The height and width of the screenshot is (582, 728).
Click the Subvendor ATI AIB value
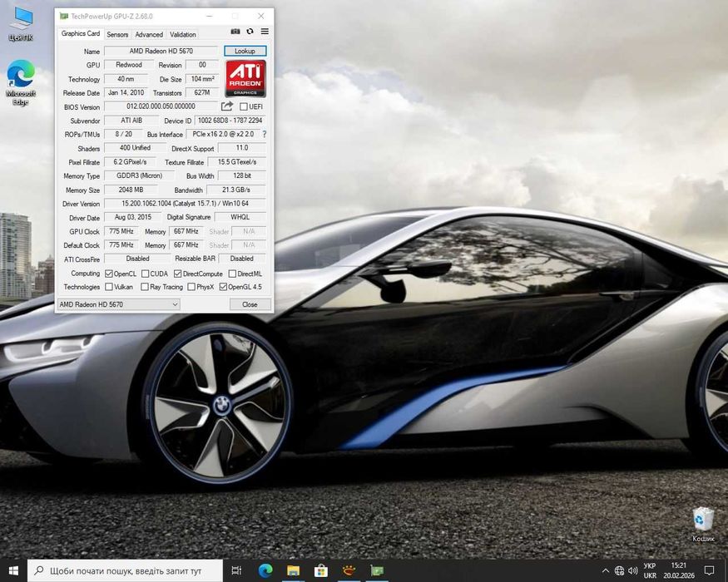click(x=131, y=121)
